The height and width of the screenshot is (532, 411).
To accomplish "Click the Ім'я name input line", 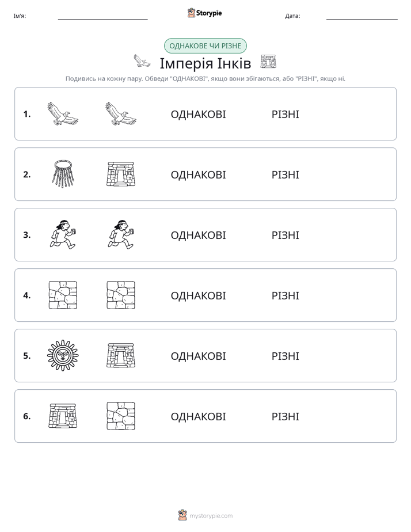I will tap(102, 16).
